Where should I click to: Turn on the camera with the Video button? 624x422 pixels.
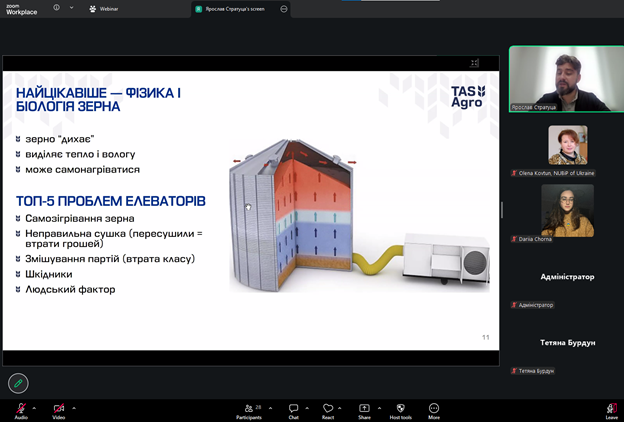[x=58, y=408]
